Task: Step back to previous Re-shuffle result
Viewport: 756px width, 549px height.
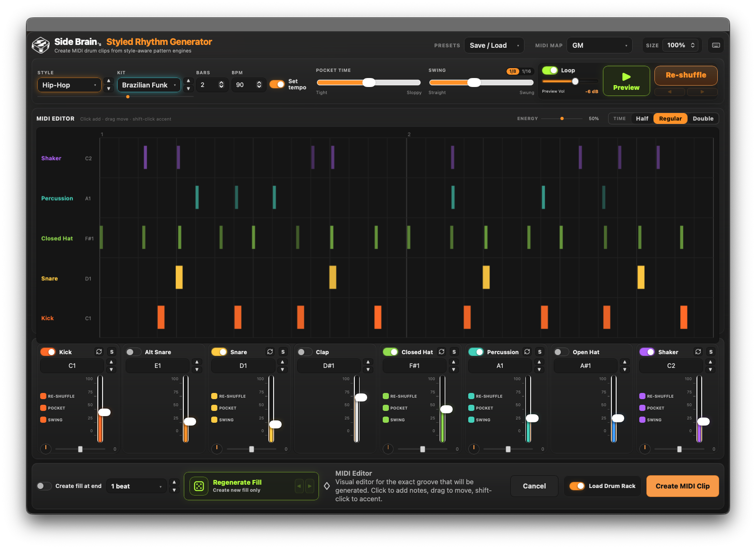Action: (x=670, y=92)
